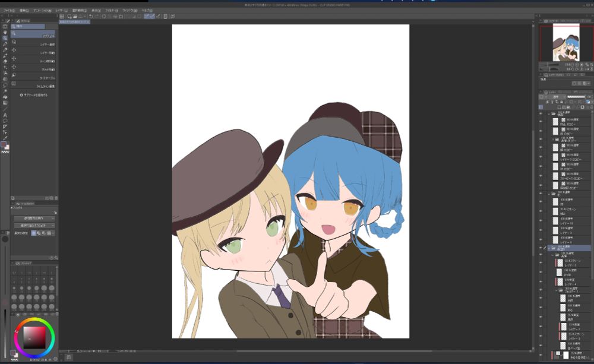Hide the highlighted selected folder layer
The image size is (594, 364).
pyautogui.click(x=541, y=248)
